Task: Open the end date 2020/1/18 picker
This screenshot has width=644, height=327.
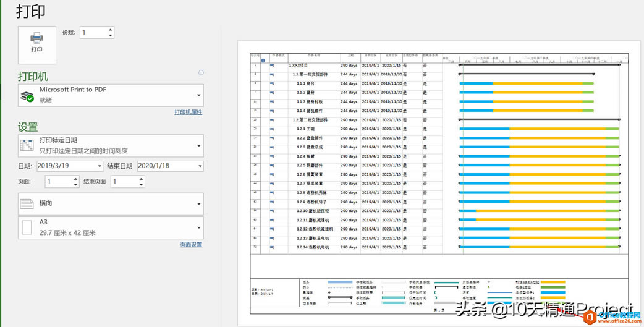Action: (x=200, y=166)
